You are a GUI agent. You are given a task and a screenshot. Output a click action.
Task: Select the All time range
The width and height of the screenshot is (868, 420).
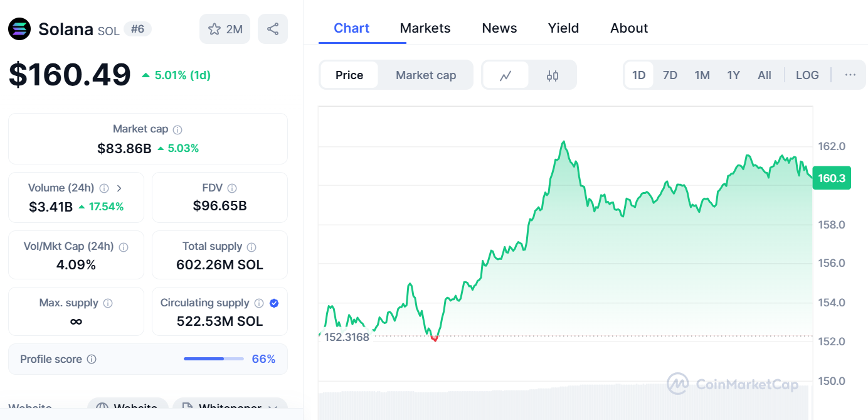[764, 75]
